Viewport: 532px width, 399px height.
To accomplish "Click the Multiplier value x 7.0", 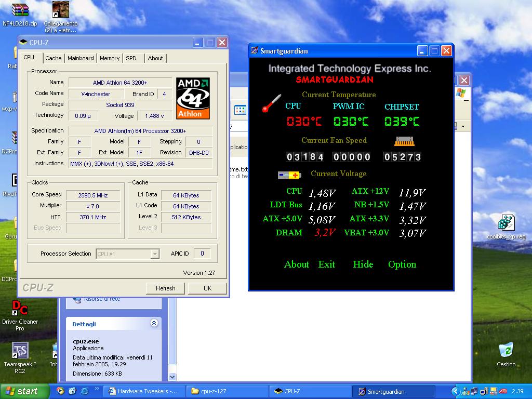I will click(93, 206).
